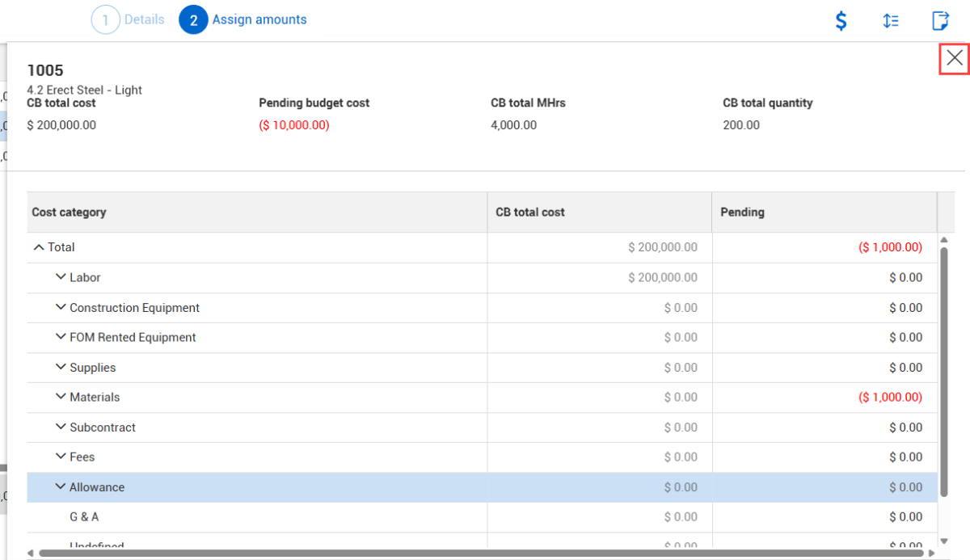The image size is (970, 560).
Task: Expand the Materials category
Action: pos(61,397)
